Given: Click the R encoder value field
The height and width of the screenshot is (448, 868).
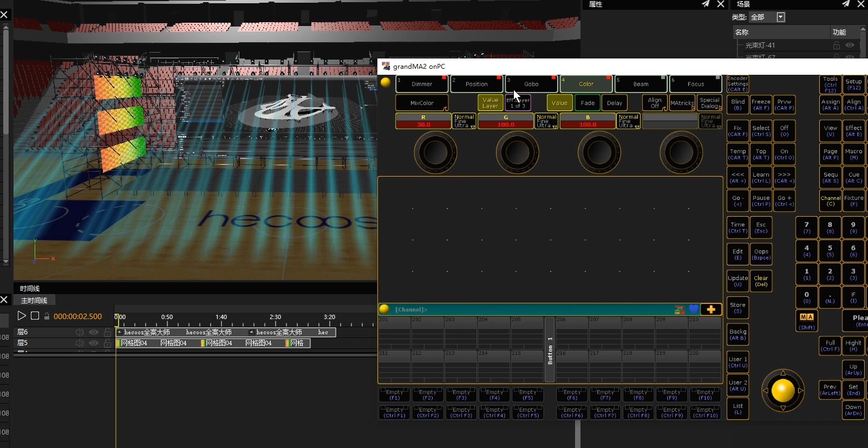Looking at the screenshot, I should 423,125.
